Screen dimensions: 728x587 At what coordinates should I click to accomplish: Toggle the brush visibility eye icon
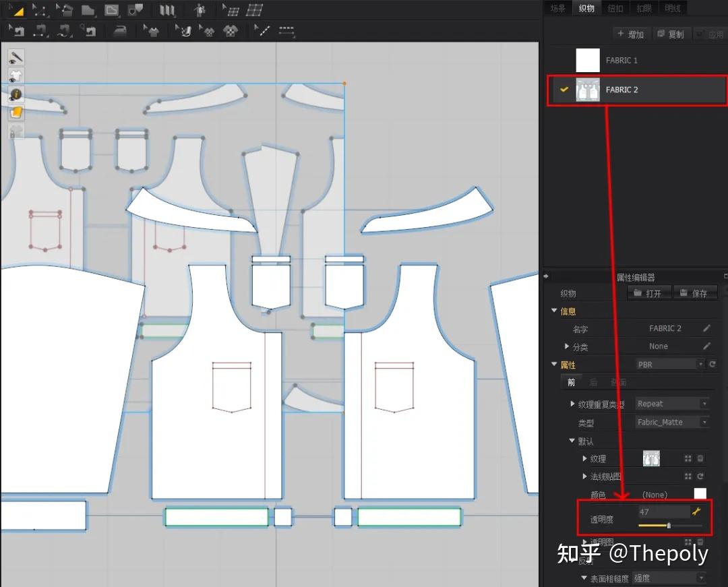(16, 58)
